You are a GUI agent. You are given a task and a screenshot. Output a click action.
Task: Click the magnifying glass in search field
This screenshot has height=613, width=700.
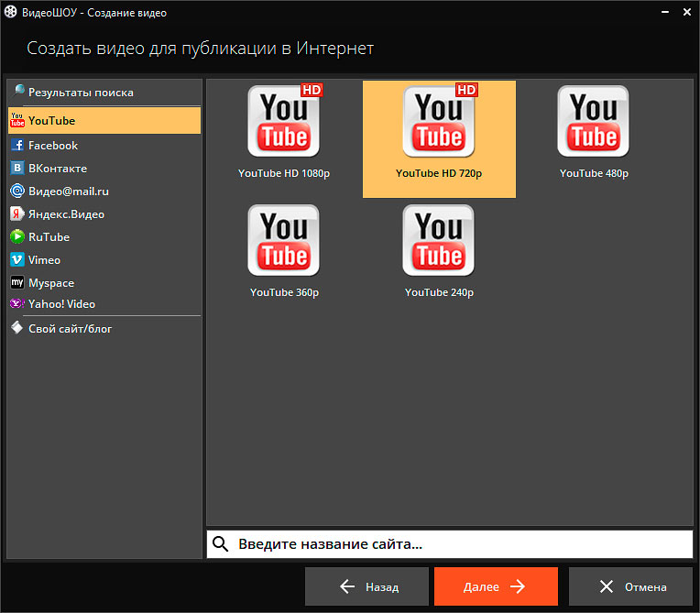click(x=221, y=543)
